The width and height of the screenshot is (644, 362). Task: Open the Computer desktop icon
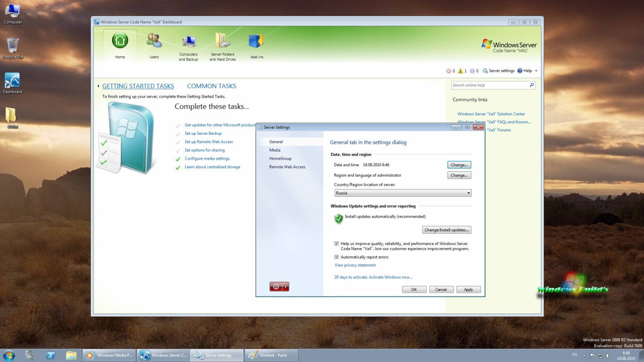12,14
